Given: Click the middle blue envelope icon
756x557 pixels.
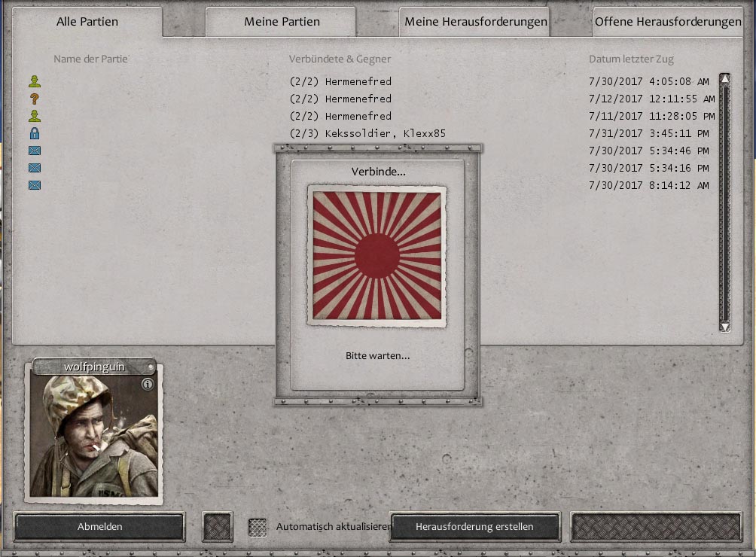Looking at the screenshot, I should (34, 168).
